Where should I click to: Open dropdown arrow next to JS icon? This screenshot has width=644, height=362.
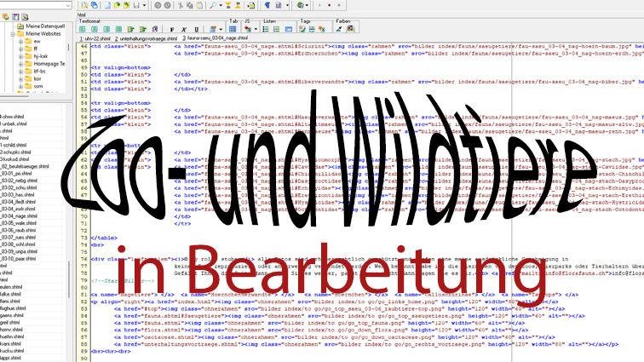click(x=256, y=29)
